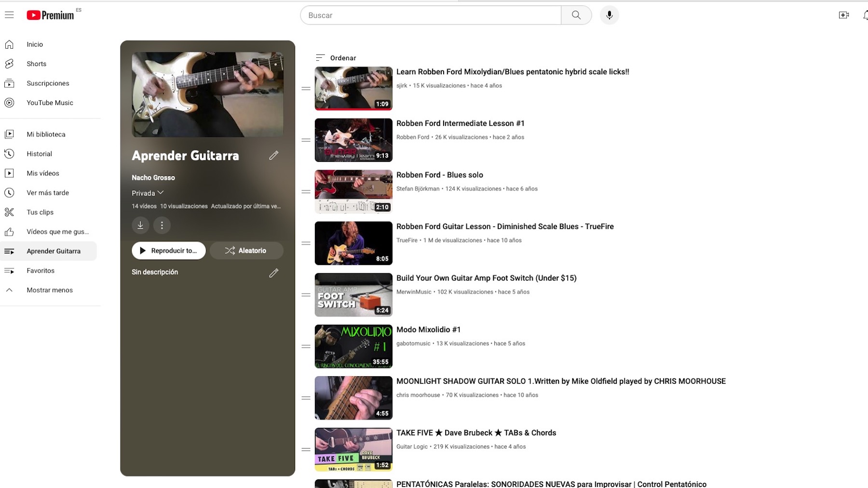
Task: Edit description with pencil icon
Action: pyautogui.click(x=274, y=273)
